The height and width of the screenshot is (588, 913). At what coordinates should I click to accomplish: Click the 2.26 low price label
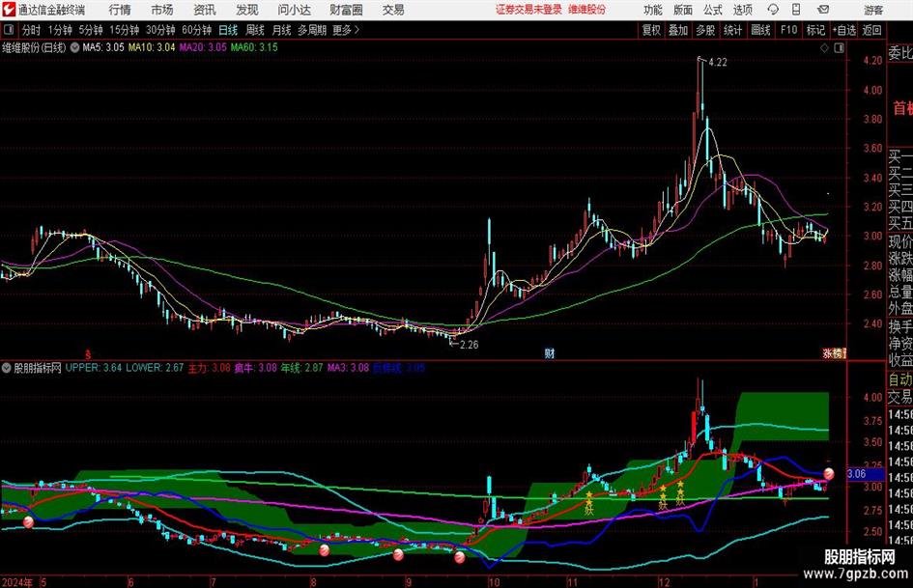coord(469,345)
